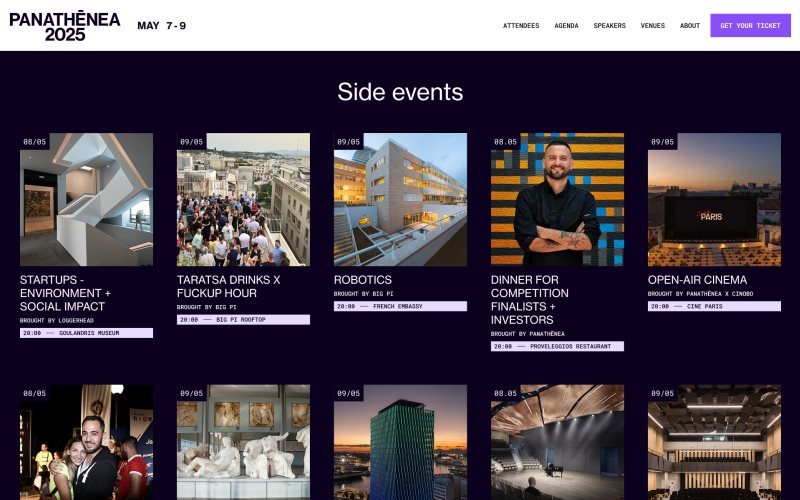Open the Open-Air Cinema Paris screen image
Viewport: 800px width, 500px height.
[x=714, y=199]
